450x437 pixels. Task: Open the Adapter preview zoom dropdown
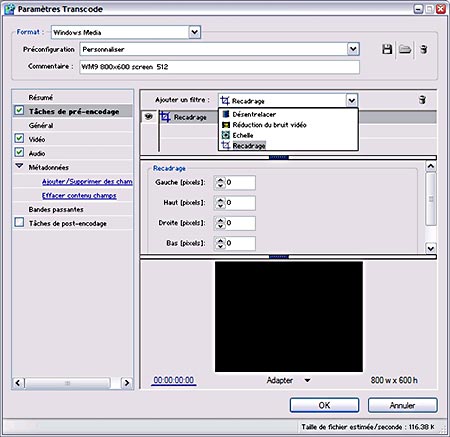point(307,380)
